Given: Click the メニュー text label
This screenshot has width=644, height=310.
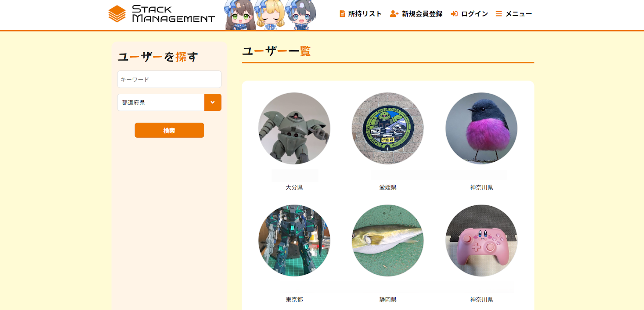Looking at the screenshot, I should pyautogui.click(x=518, y=14).
